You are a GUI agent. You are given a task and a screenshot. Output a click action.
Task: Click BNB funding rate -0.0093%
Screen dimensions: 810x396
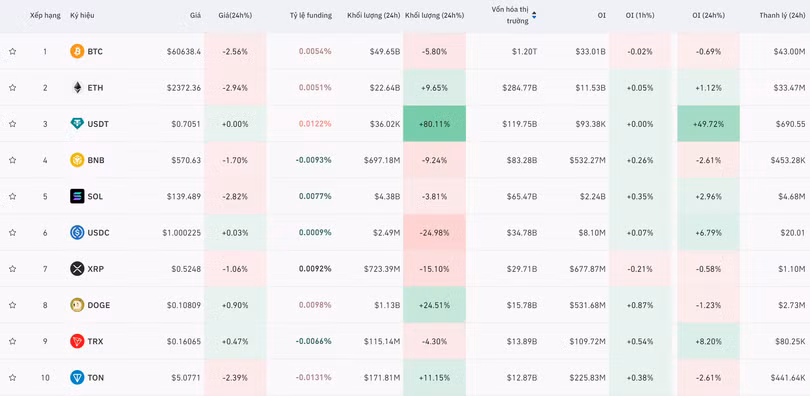[314, 160]
